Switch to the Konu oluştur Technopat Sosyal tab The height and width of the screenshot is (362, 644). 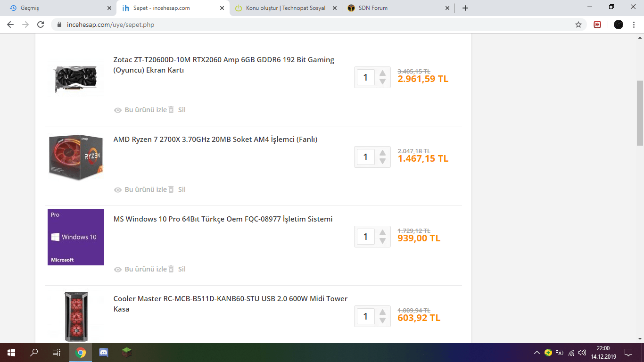[x=286, y=8]
